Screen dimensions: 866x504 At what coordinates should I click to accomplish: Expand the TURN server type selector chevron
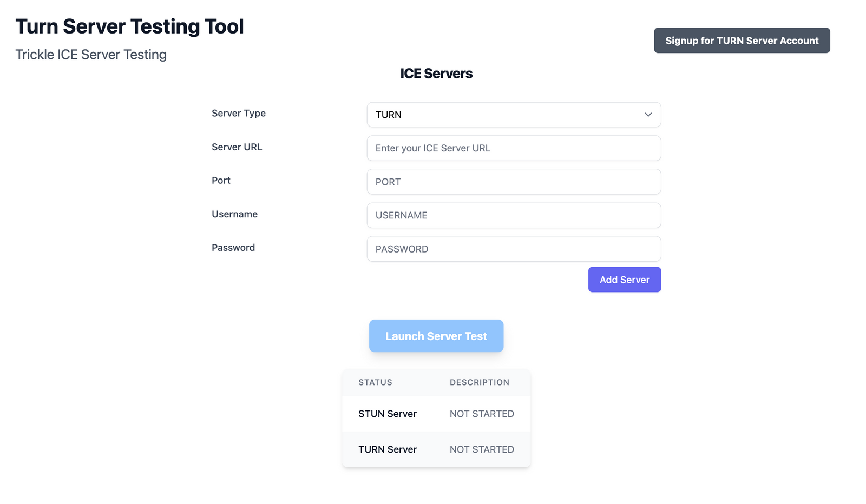(648, 115)
